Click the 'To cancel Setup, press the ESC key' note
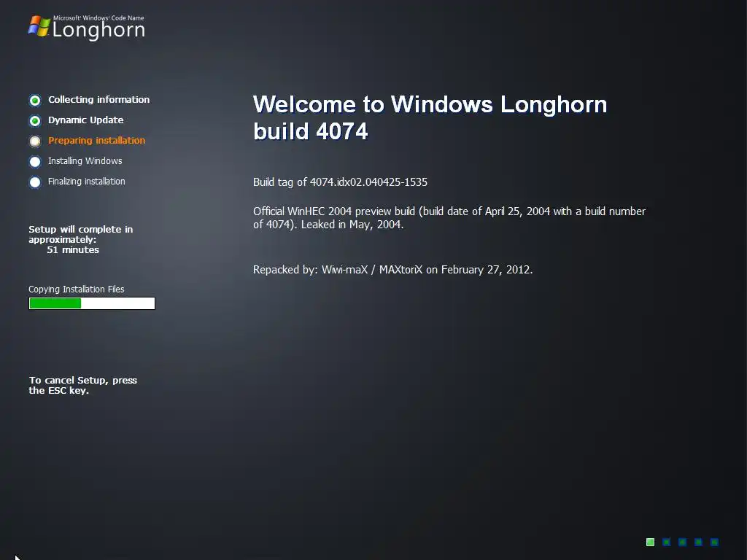747x560 pixels. [x=83, y=385]
